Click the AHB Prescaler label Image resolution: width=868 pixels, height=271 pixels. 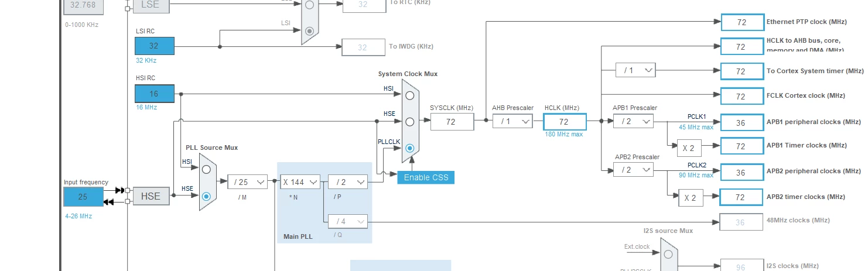coord(512,108)
